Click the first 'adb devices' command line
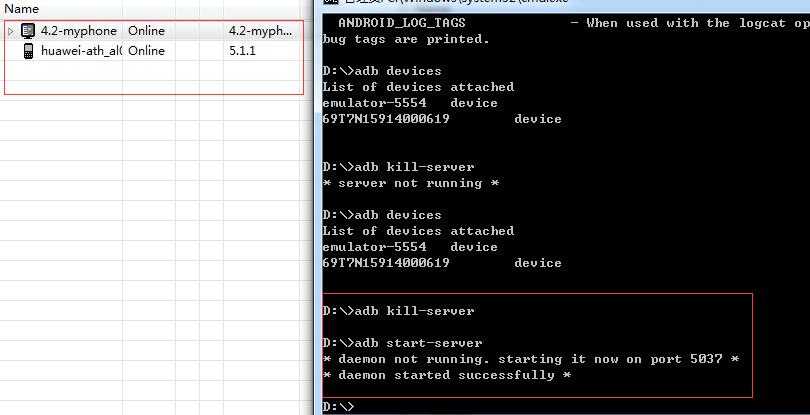Viewport: 810px width, 415px height. (x=382, y=71)
